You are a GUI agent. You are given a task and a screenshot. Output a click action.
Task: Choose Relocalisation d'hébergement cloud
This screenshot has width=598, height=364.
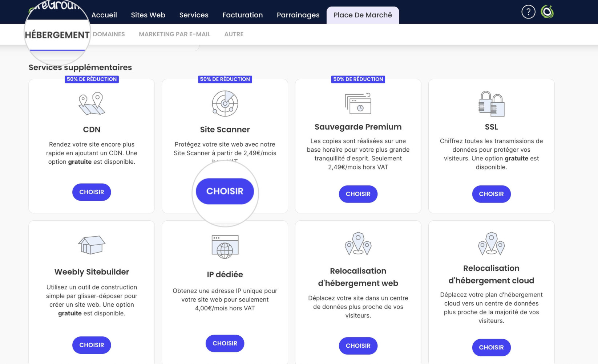click(x=491, y=348)
